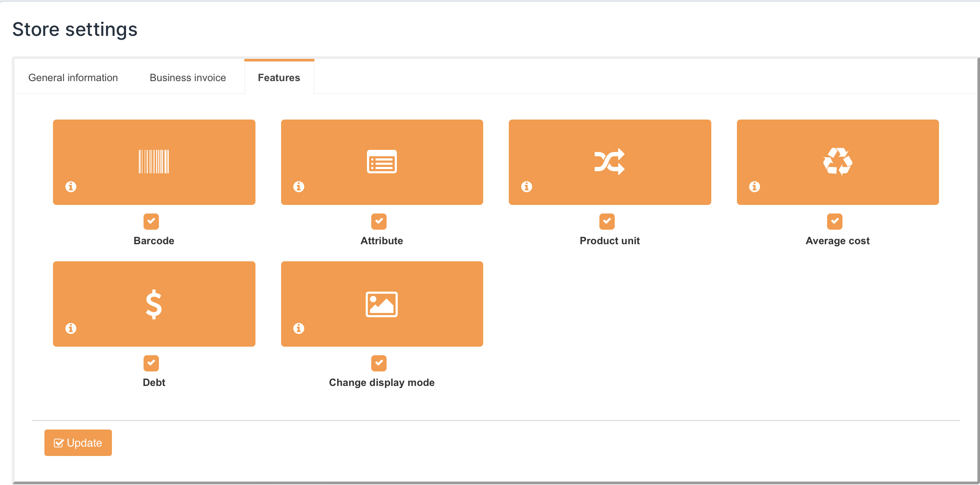Click the Attribute list icon tile
The image size is (980, 485).
(x=381, y=162)
